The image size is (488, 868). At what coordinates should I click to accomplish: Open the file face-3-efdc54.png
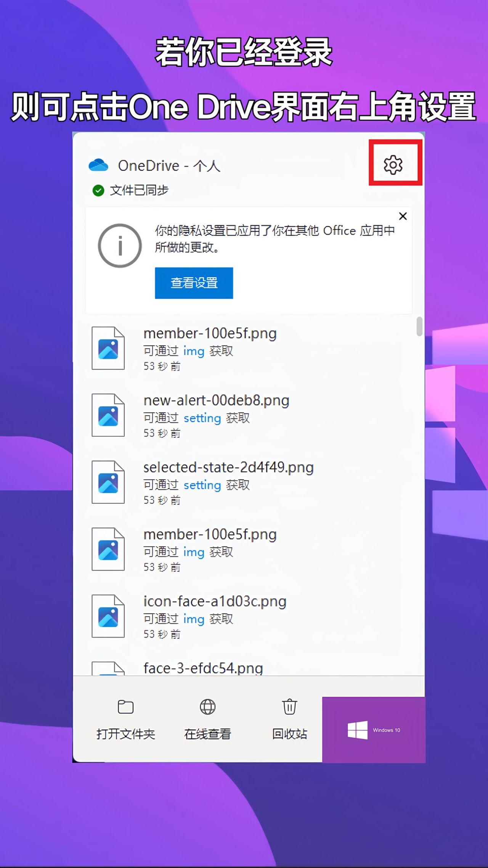coord(203,668)
